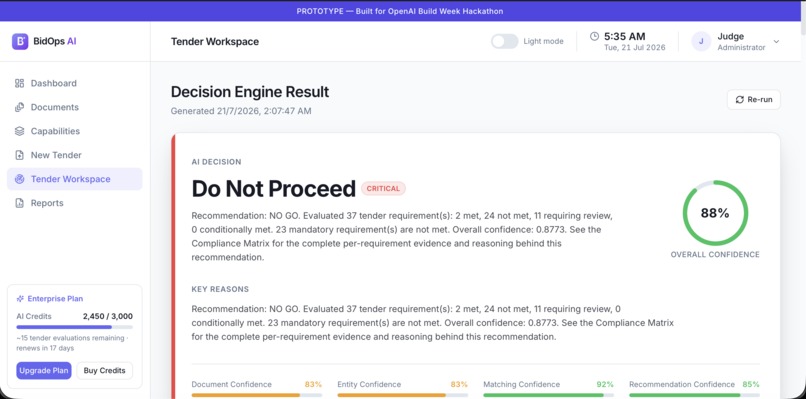
Task: Click the refresh icon in Re-run
Action: tap(740, 100)
